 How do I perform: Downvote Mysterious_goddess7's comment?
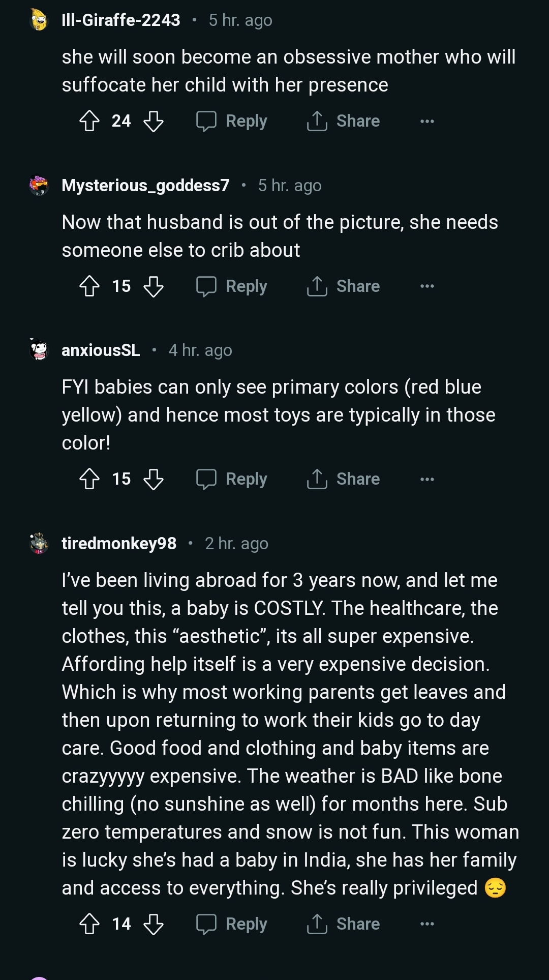153,286
